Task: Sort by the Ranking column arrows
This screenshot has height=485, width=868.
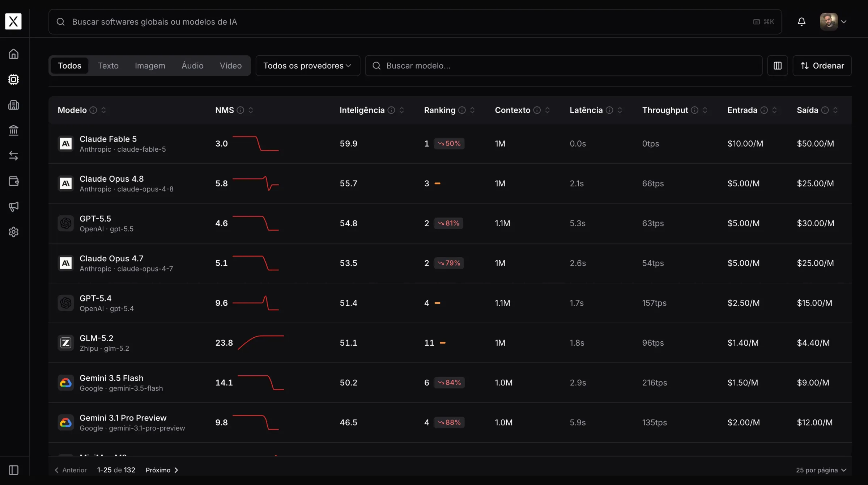Action: coord(473,110)
